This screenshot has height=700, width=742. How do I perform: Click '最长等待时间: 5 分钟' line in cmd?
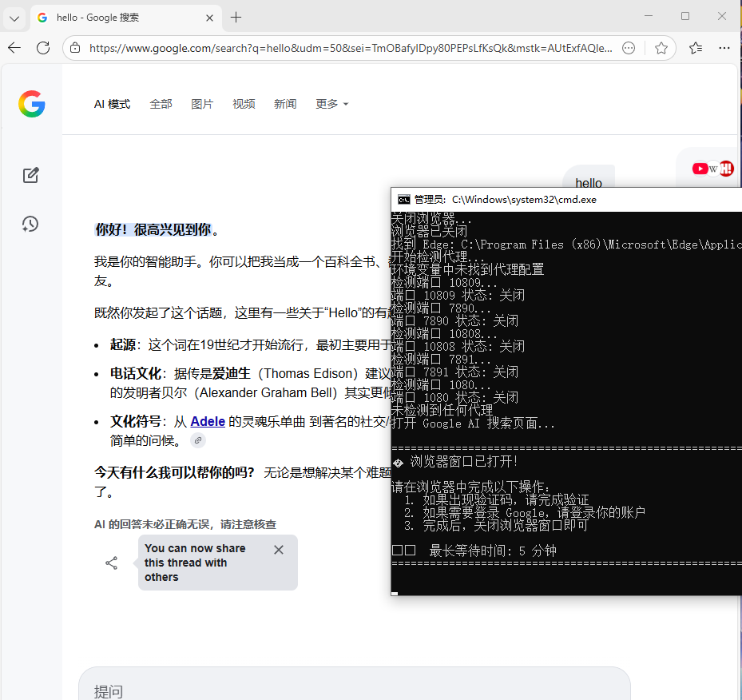tap(492, 551)
